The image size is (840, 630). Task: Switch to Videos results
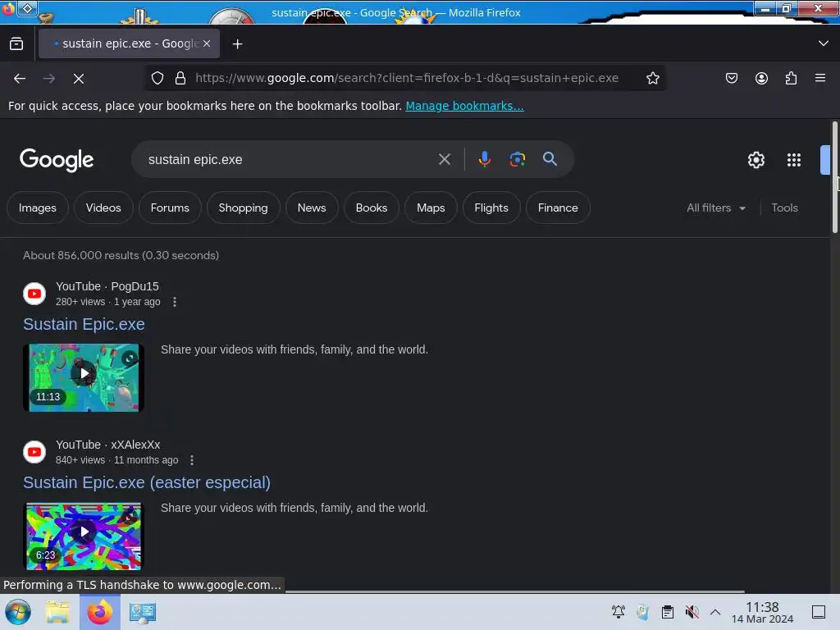coord(103,208)
